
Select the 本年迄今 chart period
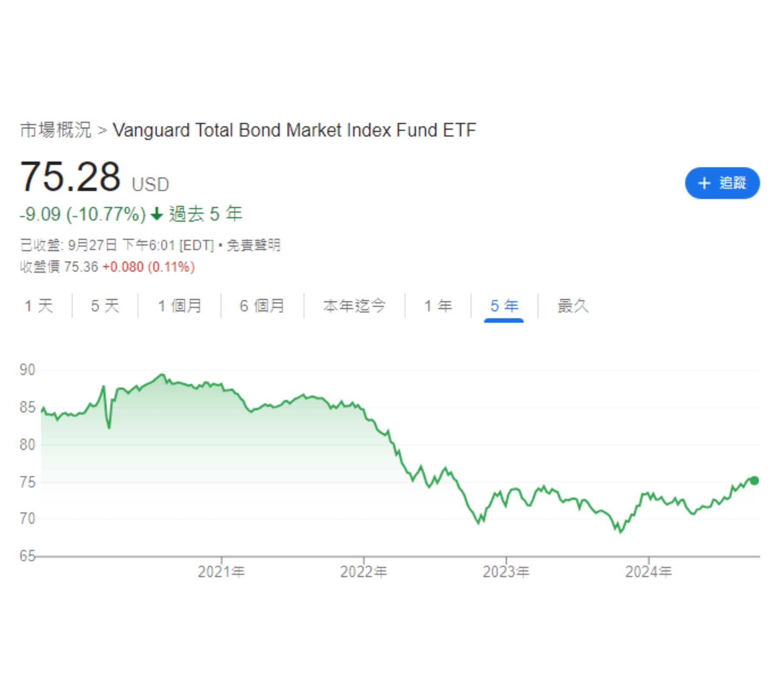[x=353, y=305]
